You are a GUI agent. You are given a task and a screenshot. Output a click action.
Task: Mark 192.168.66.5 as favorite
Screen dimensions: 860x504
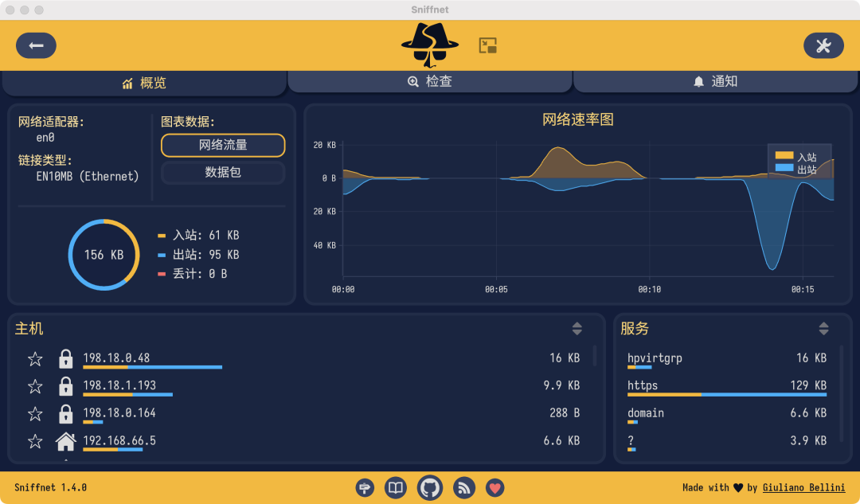(35, 441)
